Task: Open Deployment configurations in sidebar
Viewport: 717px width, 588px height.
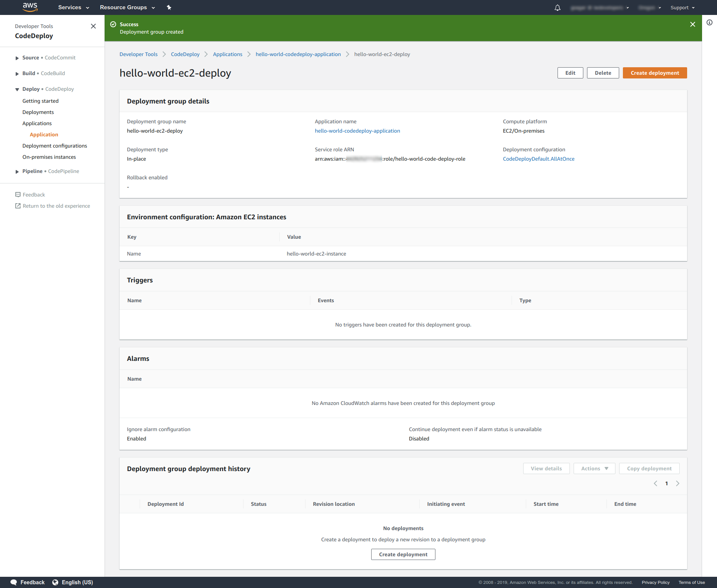Action: tap(55, 145)
